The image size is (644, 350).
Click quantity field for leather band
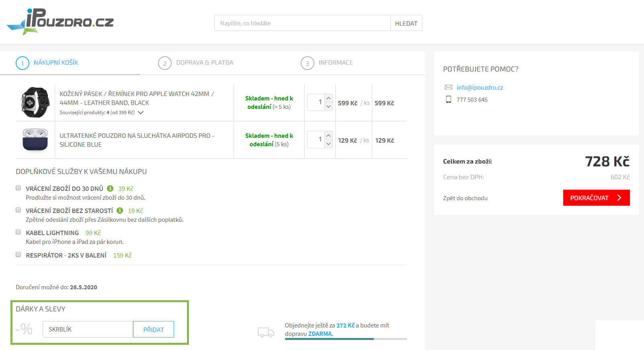316,102
